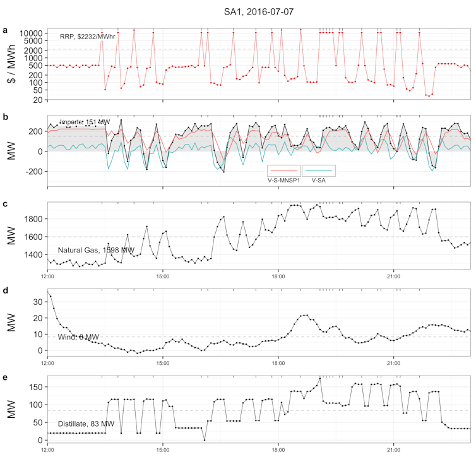The height and width of the screenshot is (457, 476).
Task: Click the 10000 y-axis tick label
Action: click(32, 33)
